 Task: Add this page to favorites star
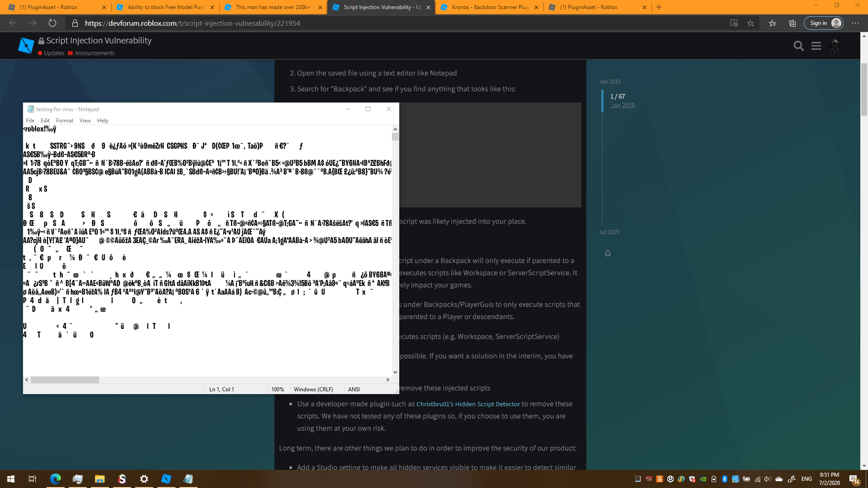point(750,23)
